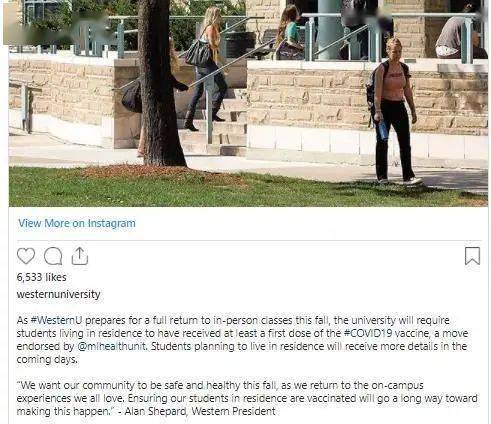Click the caption paragraph about in-person classes
This screenshot has height=424, width=491.
[242, 340]
